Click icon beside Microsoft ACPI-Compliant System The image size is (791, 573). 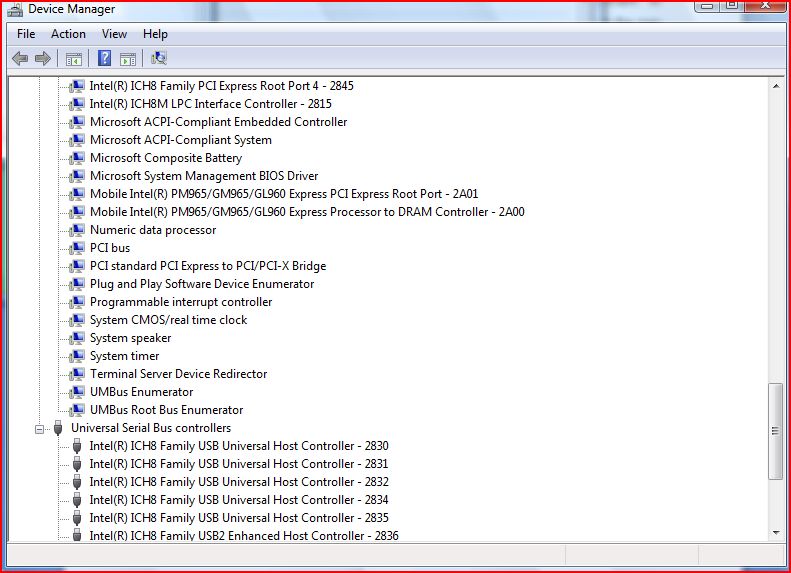(x=77, y=140)
